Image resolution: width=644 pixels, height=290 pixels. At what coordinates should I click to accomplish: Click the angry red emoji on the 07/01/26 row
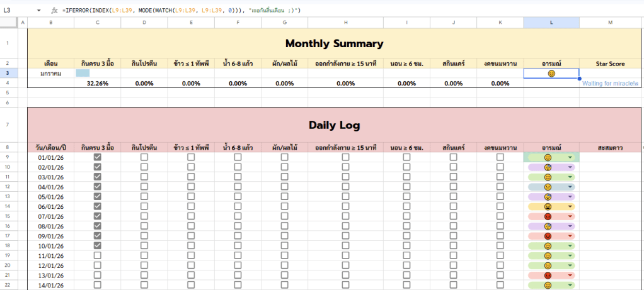(x=548, y=216)
